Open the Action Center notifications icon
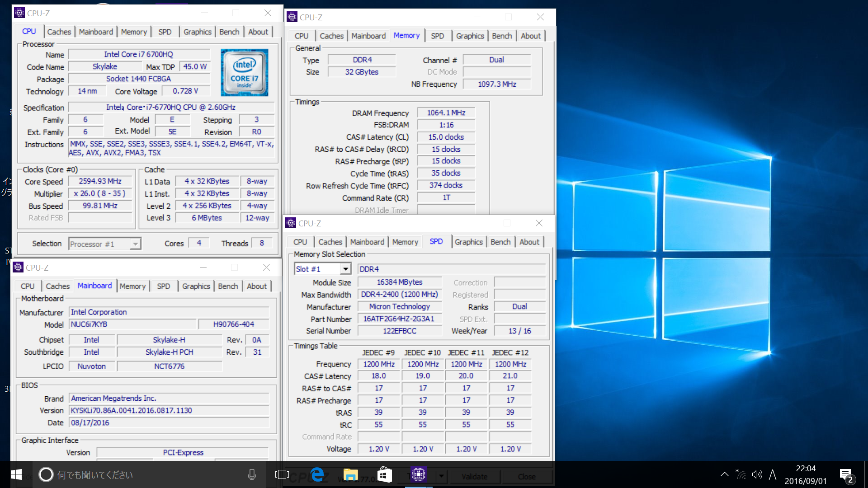The image size is (868, 488). pyautogui.click(x=846, y=475)
